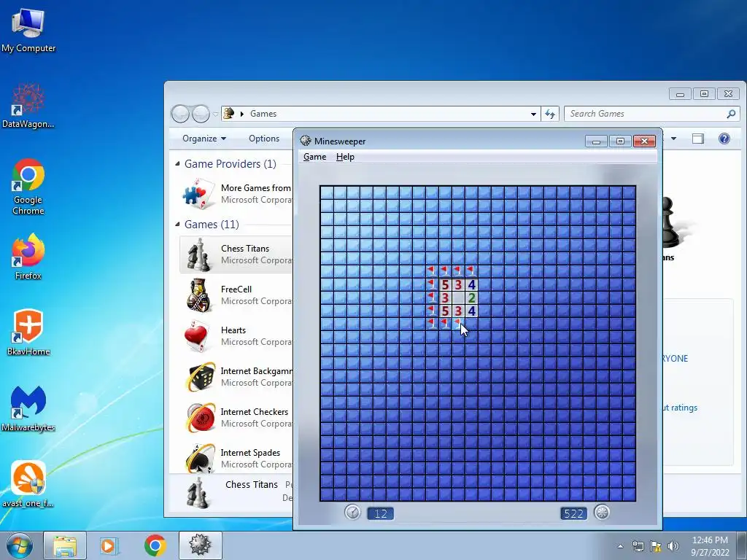Show hidden tray icons arrow
747x560 pixels.
620,546
